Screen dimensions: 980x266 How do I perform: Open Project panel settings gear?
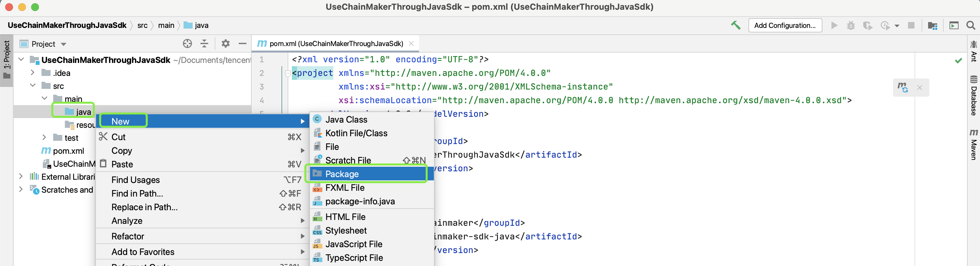[x=226, y=44]
